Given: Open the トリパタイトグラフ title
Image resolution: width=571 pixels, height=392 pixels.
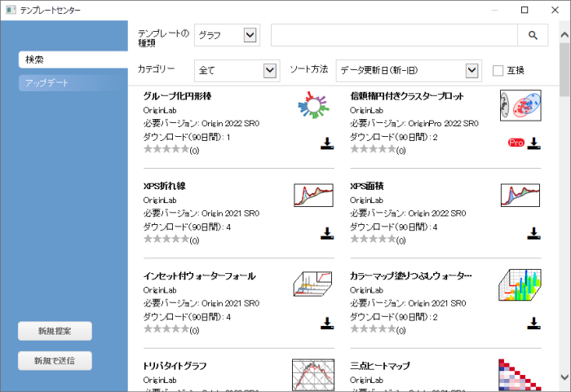Looking at the screenshot, I should 175,366.
